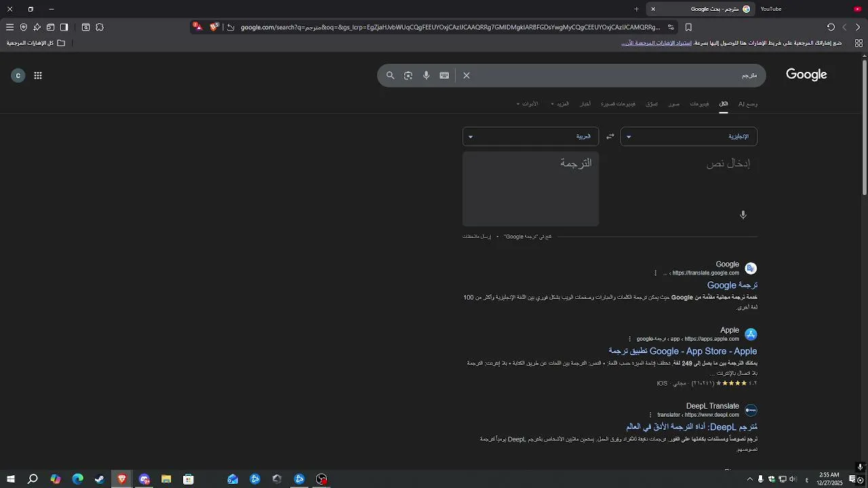868x488 pixels.
Task: Switch to the Shopping search tab
Action: point(652,104)
